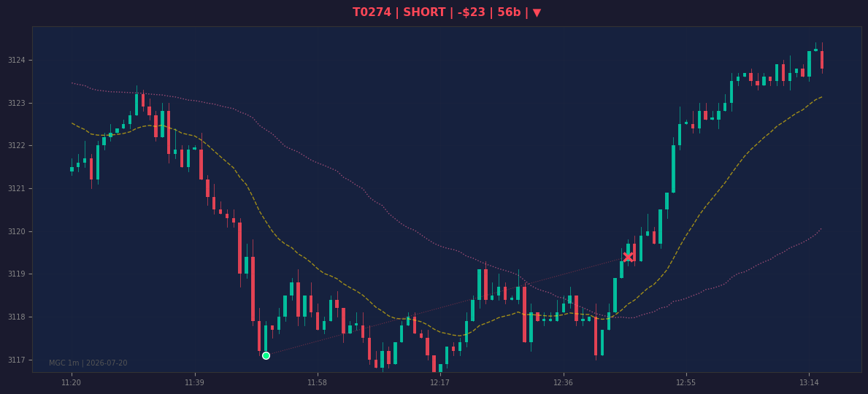Click the tall green candle near 3121-3122
868x394 pixels.
[673, 169]
